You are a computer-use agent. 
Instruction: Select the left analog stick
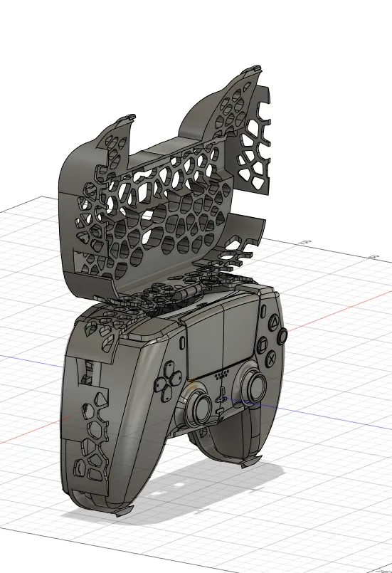pyautogui.click(x=200, y=408)
